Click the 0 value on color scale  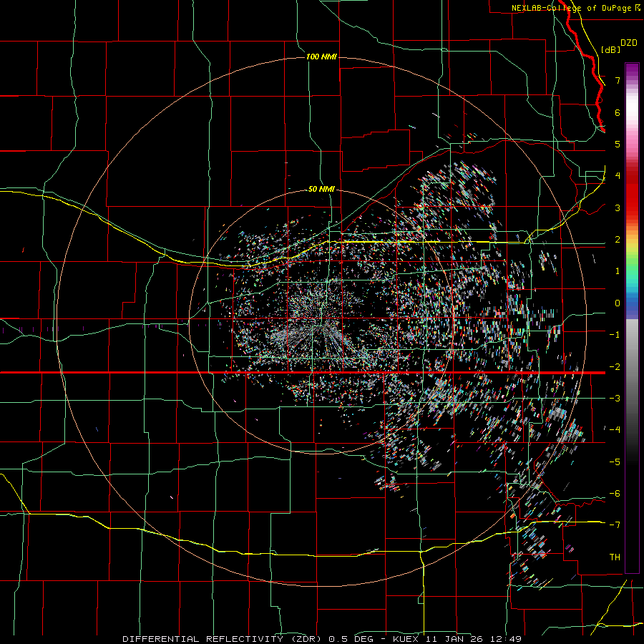click(618, 303)
